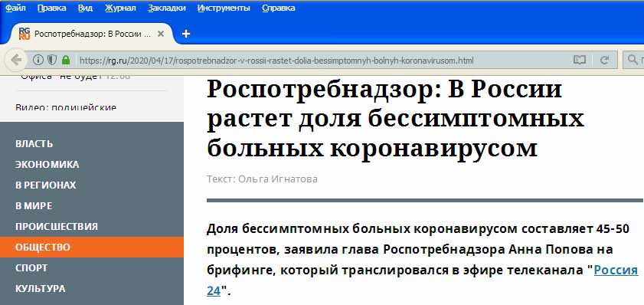This screenshot has height=305, width=644.
Task: Open the Файл menu
Action: (x=15, y=8)
